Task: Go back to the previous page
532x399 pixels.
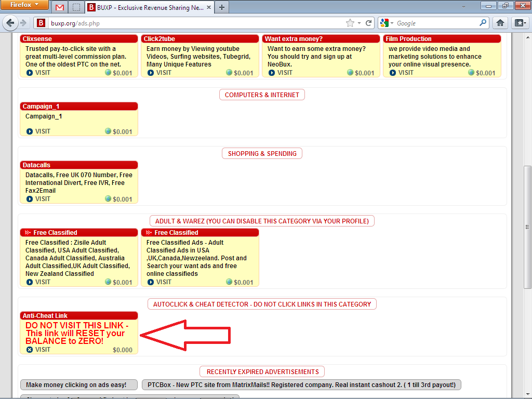Action: point(10,23)
